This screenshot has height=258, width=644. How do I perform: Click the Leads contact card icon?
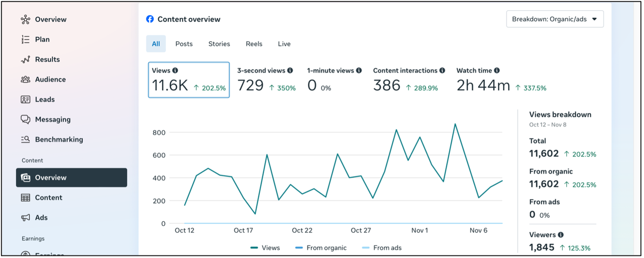(25, 100)
